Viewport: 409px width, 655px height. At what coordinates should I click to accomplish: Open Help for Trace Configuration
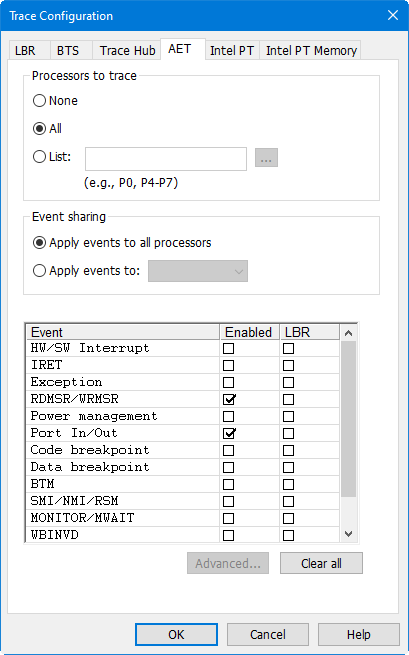358,635
